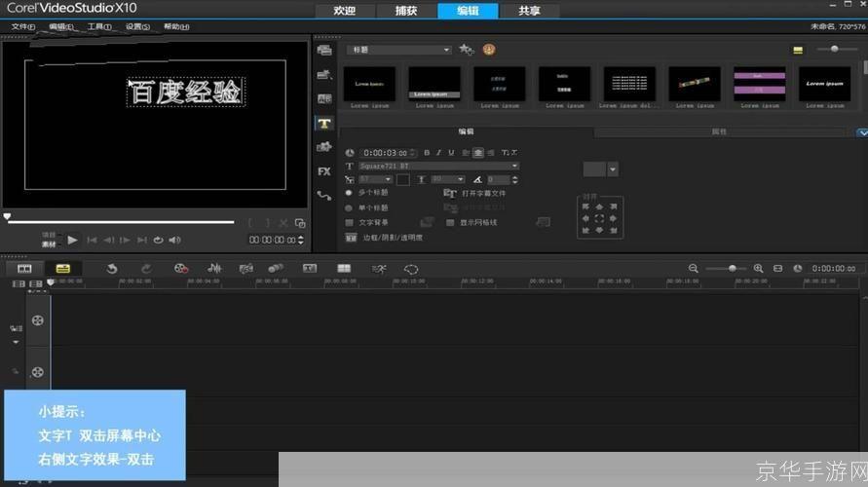Click the Redo arrow in timeline toolbar

(x=145, y=269)
